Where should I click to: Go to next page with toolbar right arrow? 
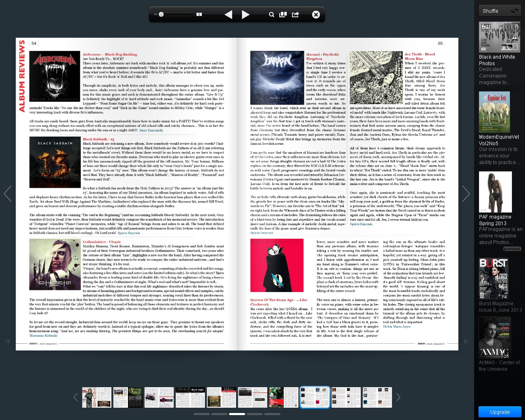(246, 15)
